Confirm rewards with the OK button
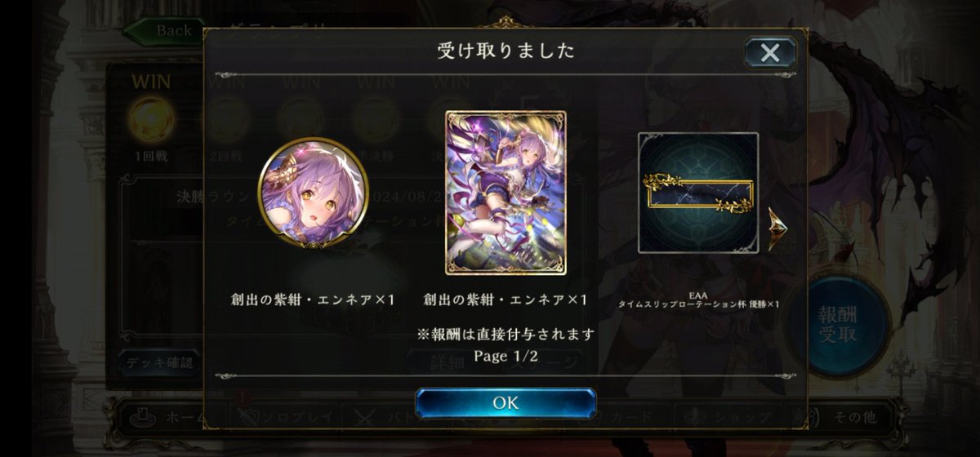Viewport: 980px width, 457px height. pyautogui.click(x=506, y=403)
